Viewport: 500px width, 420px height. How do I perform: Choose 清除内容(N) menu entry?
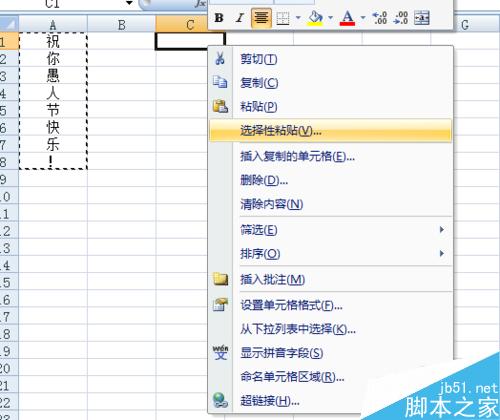(330, 204)
